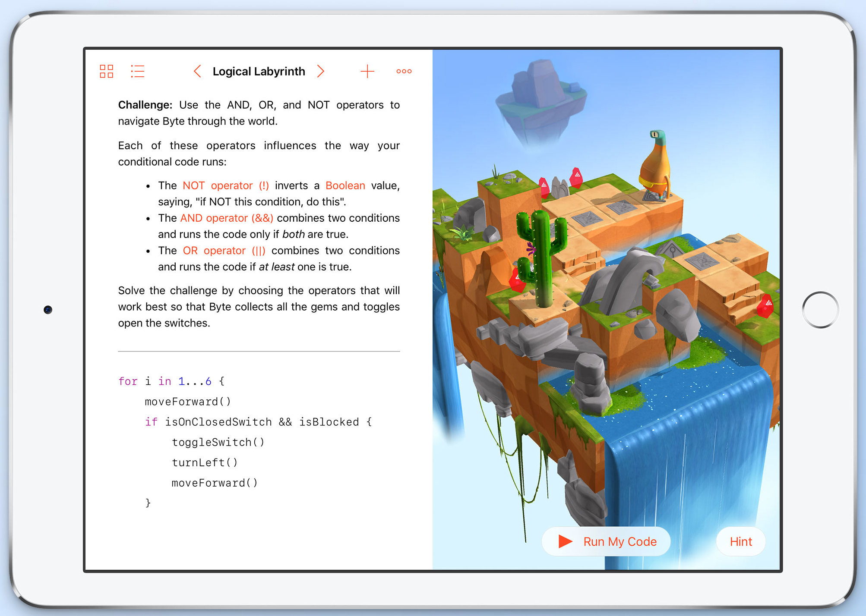Viewport: 866px width, 616px height.
Task: Select the first moveForward() code line
Action: tap(188, 402)
